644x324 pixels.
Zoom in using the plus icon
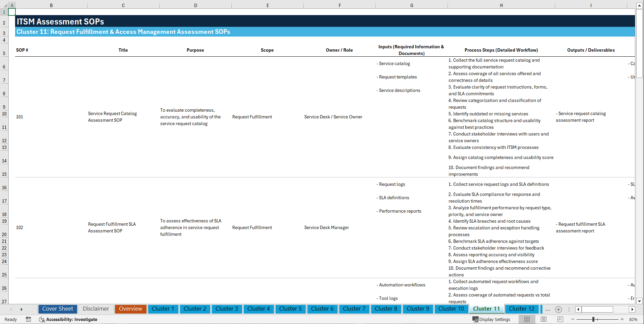(623, 319)
